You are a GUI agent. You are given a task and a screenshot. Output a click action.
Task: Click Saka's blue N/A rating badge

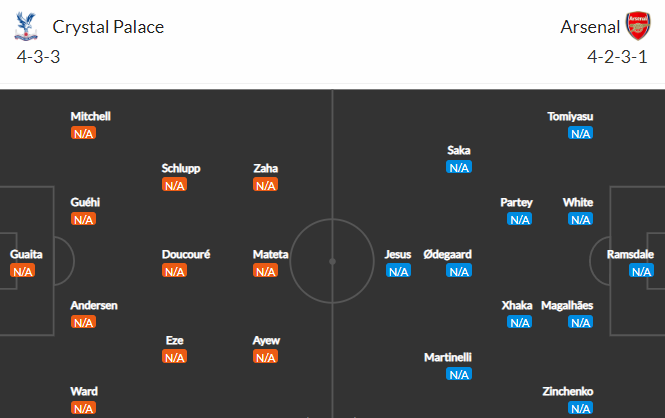[459, 167]
